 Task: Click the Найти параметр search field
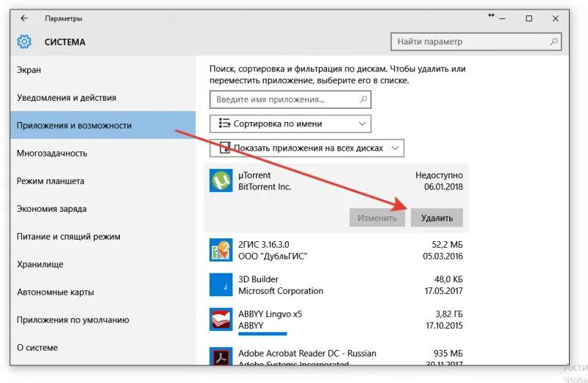(476, 42)
